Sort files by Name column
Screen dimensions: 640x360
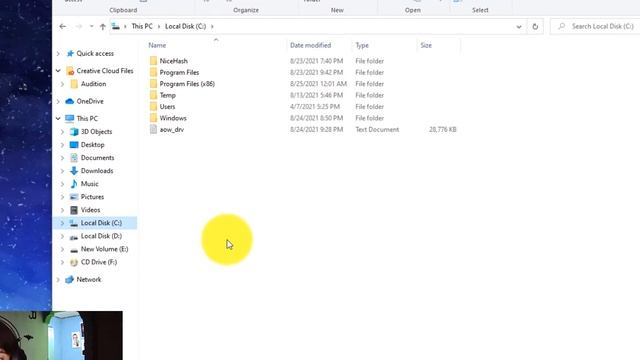(x=157, y=45)
